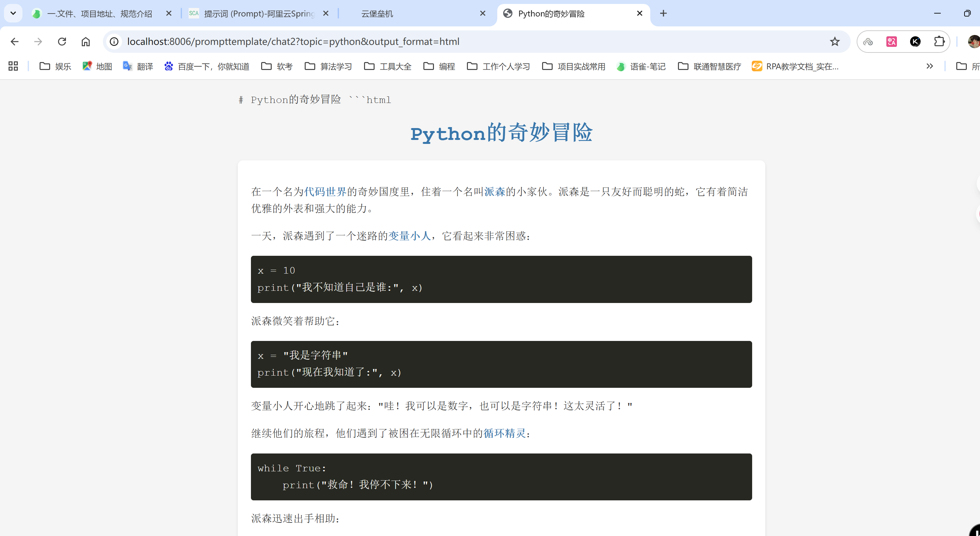
Task: Click the K extension icon in toolbar
Action: [915, 42]
